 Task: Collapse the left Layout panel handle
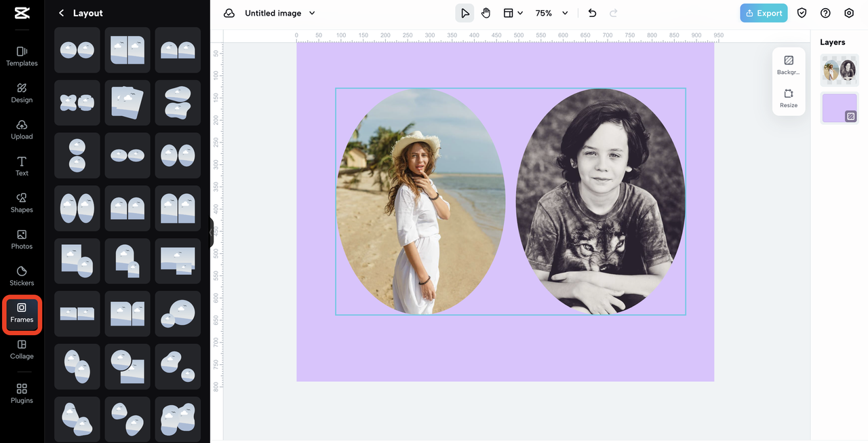coord(212,233)
